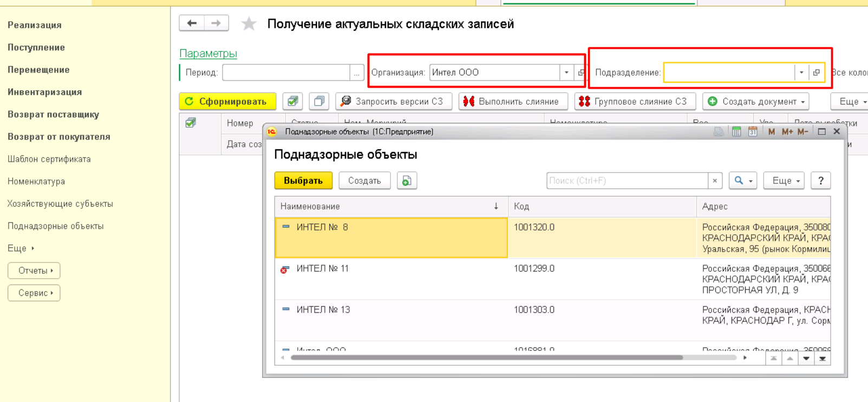Image resolution: width=868 pixels, height=402 pixels.
Task: Click the uncheck all rows toolbar icon
Action: (x=319, y=101)
